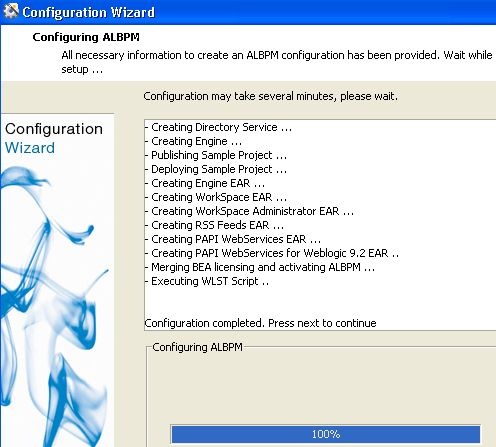Click 'Configuration may take several minutes' notice
The width and height of the screenshot is (496, 447).
coord(270,96)
